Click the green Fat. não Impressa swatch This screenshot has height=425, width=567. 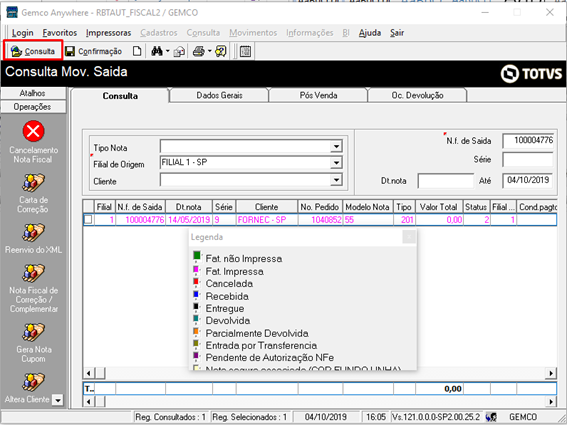tap(197, 256)
